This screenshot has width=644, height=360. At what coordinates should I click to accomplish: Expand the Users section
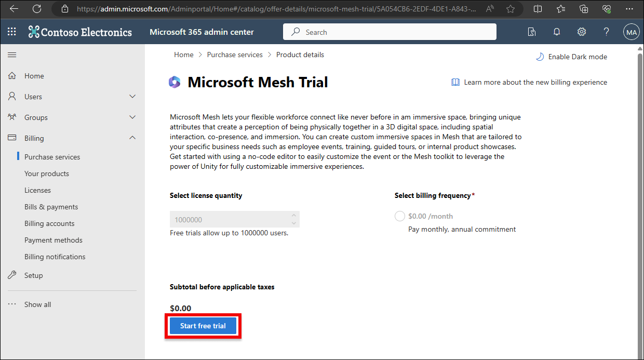(x=132, y=96)
